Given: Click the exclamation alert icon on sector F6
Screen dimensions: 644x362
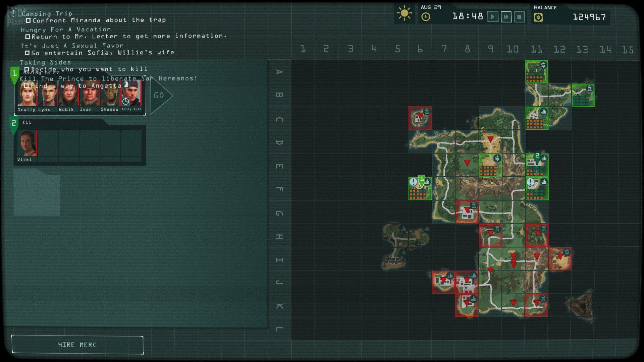Looking at the screenshot, I should point(413,182).
